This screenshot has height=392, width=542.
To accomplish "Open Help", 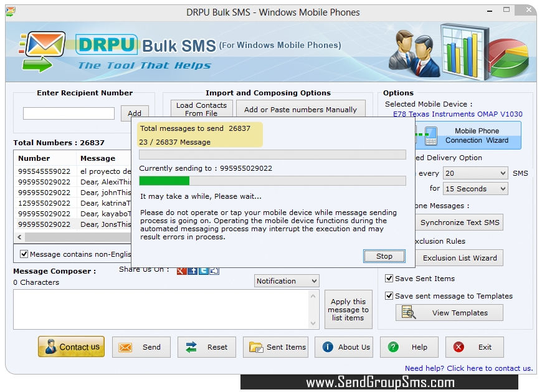I will pos(409,347).
